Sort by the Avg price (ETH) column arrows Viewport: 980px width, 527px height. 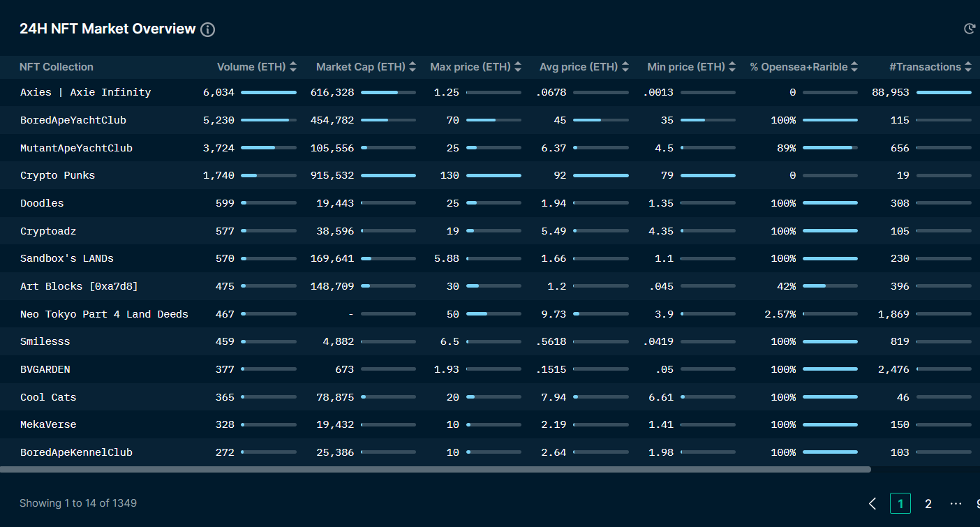click(x=625, y=67)
